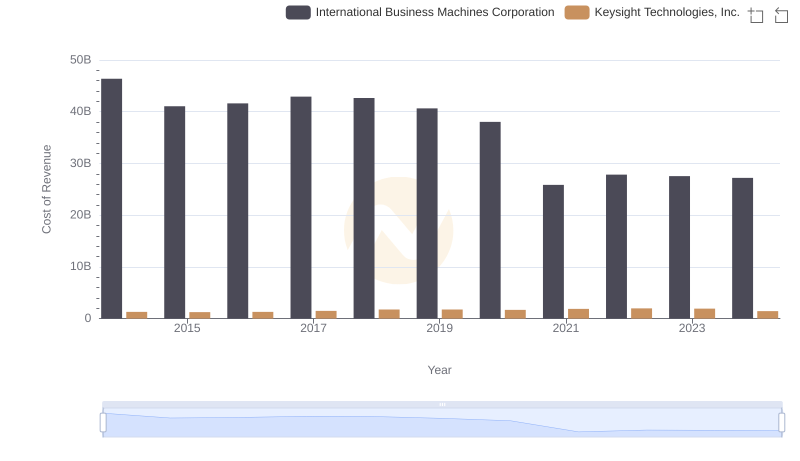Image resolution: width=800 pixels, height=461 pixels.
Task: Click the Keysight bar for 2019
Action: pyautogui.click(x=453, y=314)
